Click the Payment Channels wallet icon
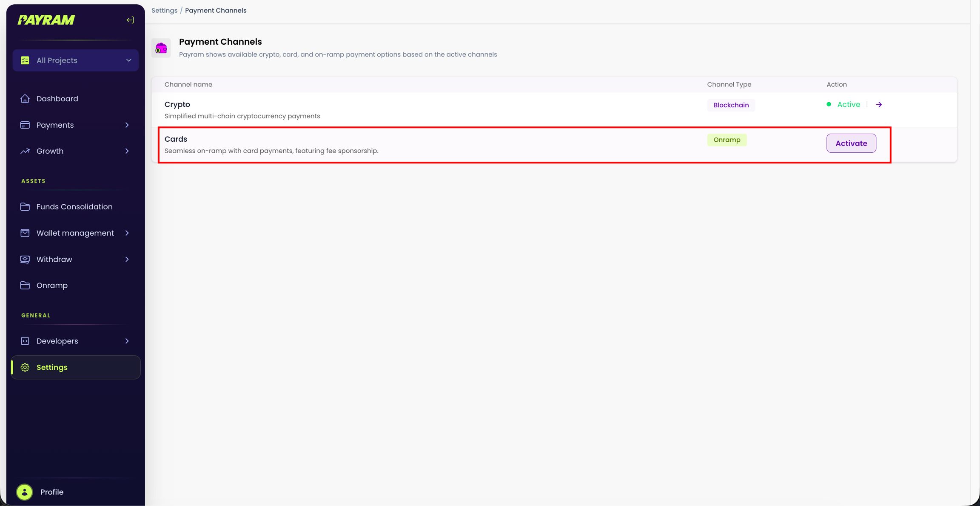Image resolution: width=980 pixels, height=506 pixels. point(161,48)
